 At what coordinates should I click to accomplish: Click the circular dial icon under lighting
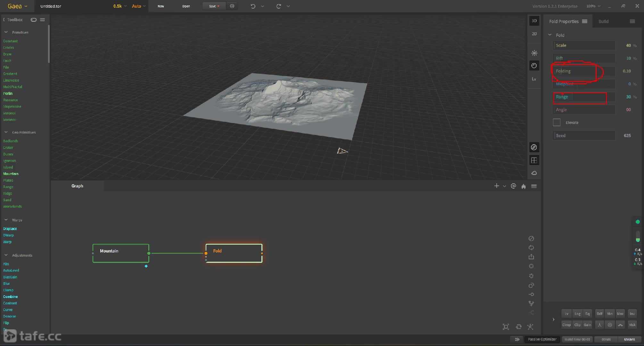pyautogui.click(x=534, y=66)
